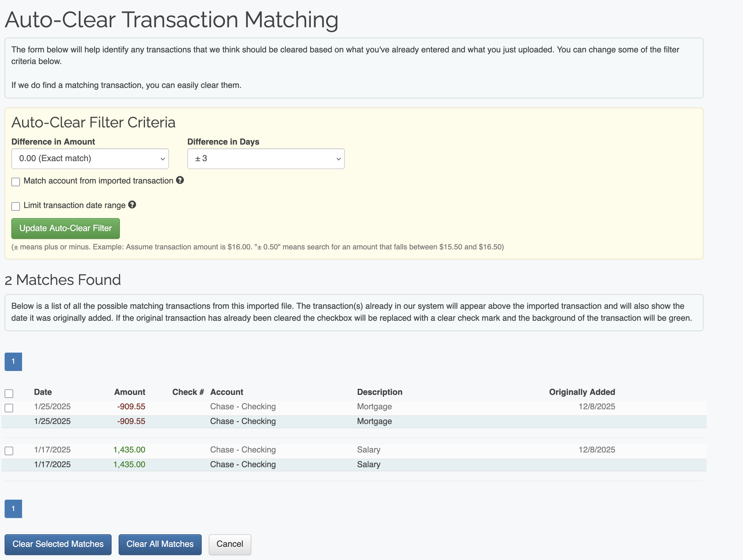The height and width of the screenshot is (560, 743).
Task: Enable Match account from imported transaction
Action: tap(15, 182)
